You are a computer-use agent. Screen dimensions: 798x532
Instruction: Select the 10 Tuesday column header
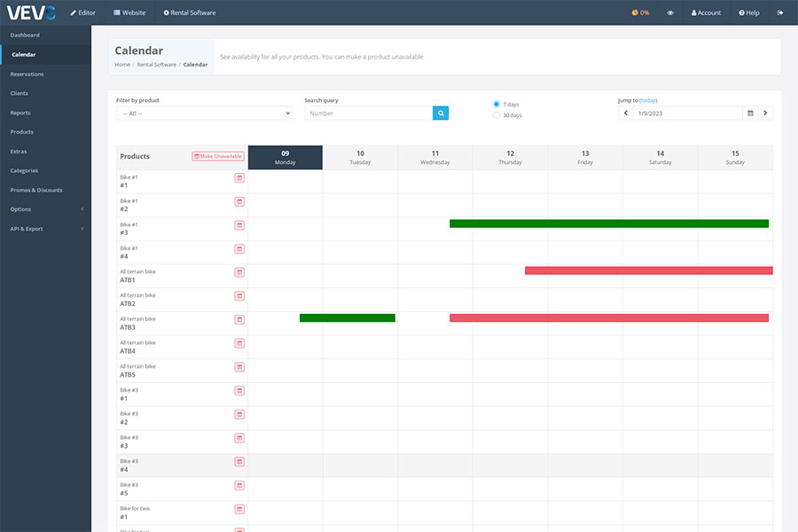pos(360,157)
